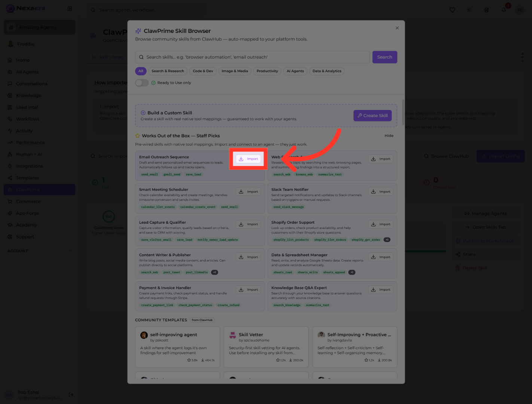
Task: Click the purple Search button
Action: pos(385,57)
